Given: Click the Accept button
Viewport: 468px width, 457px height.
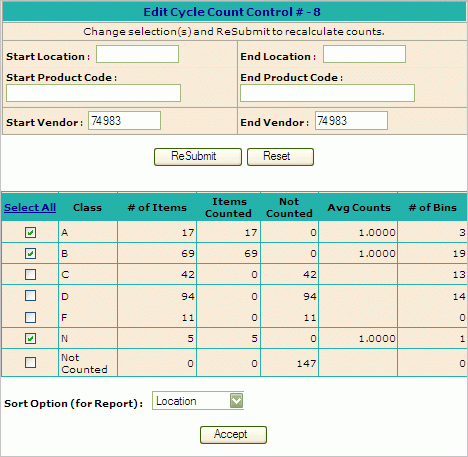Looking at the screenshot, I should tap(233, 435).
